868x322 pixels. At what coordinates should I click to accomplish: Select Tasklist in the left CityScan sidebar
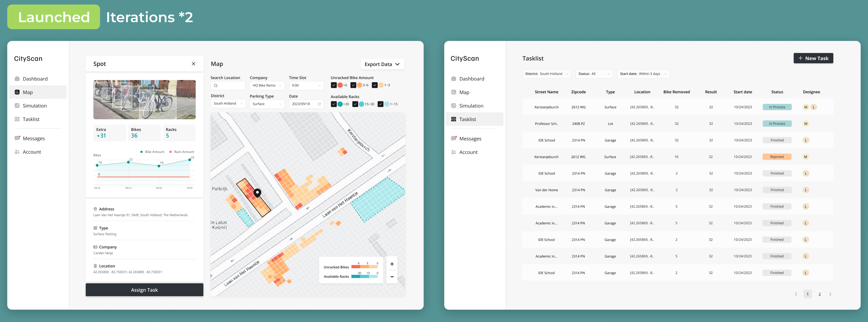click(x=31, y=119)
